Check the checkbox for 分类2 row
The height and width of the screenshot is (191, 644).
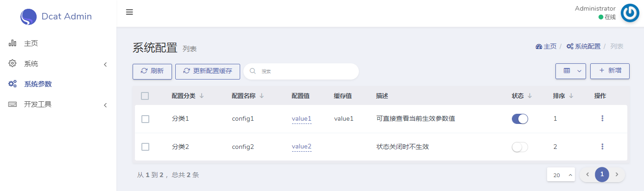(145, 147)
